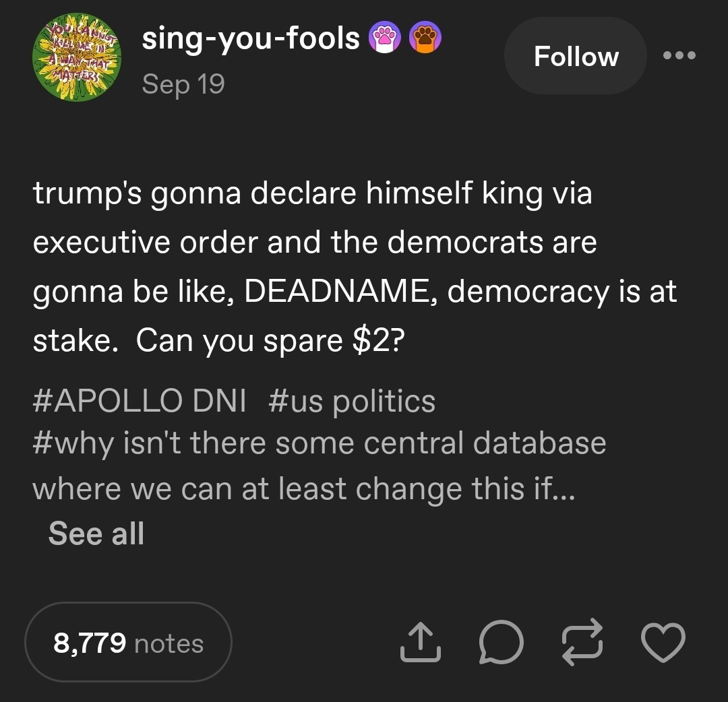Select the #us politics tag

click(352, 402)
